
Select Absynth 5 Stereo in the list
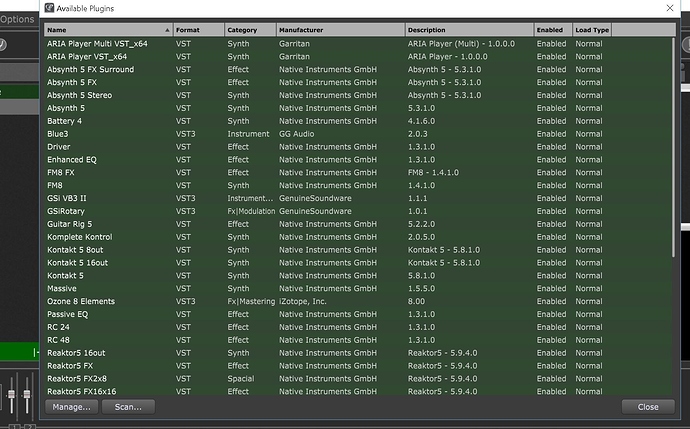coord(358,95)
